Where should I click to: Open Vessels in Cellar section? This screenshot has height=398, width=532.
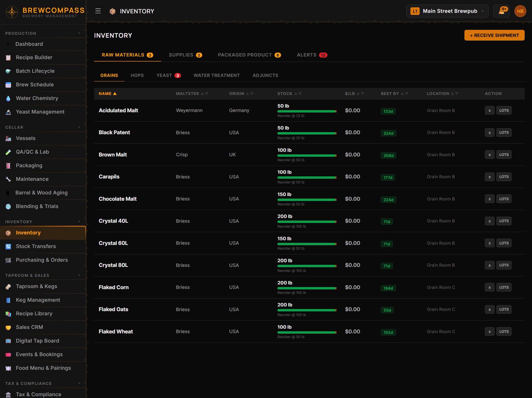click(43, 138)
